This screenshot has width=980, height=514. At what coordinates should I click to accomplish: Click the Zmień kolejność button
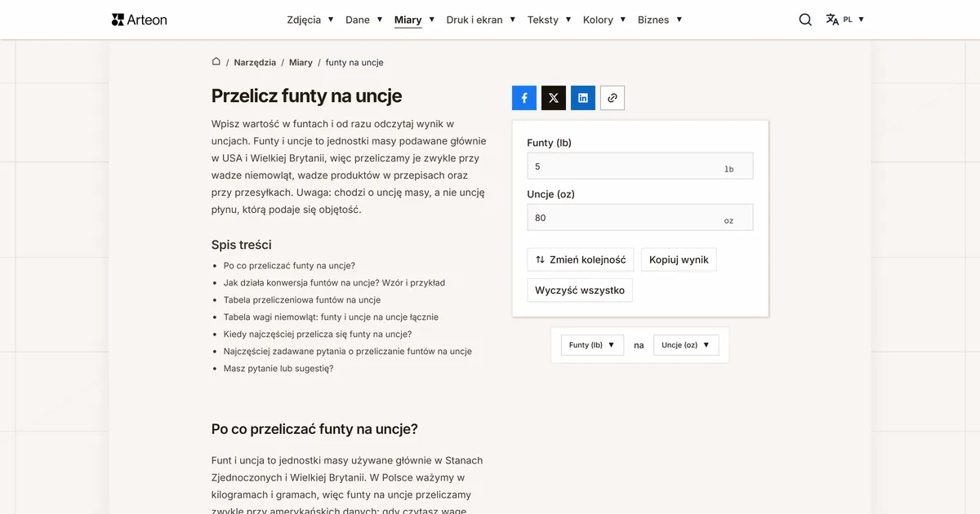tap(581, 259)
